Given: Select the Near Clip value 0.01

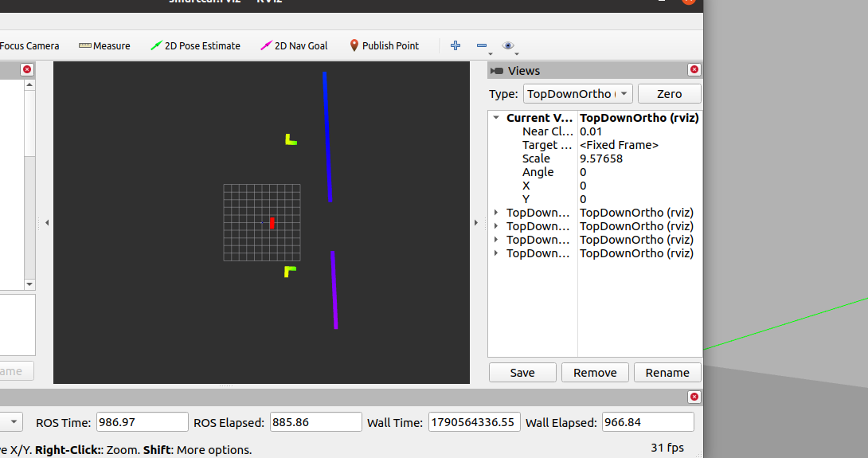Looking at the screenshot, I should click(591, 131).
